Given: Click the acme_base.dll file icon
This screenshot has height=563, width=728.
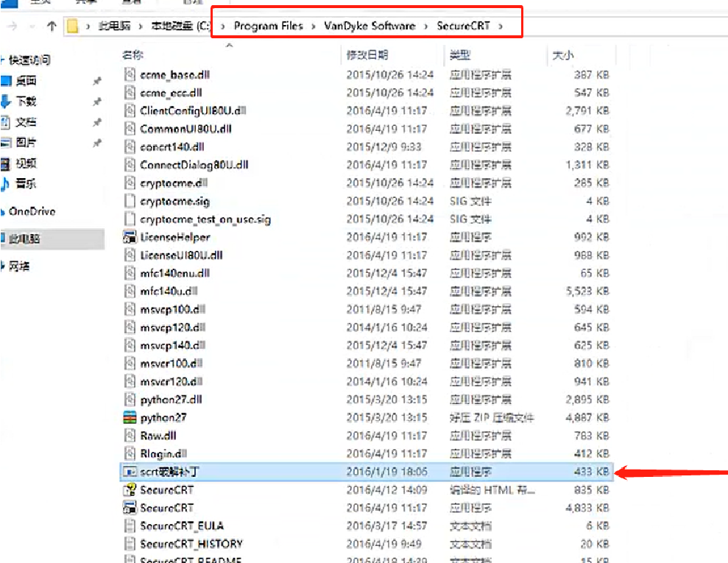Looking at the screenshot, I should pos(130,75).
